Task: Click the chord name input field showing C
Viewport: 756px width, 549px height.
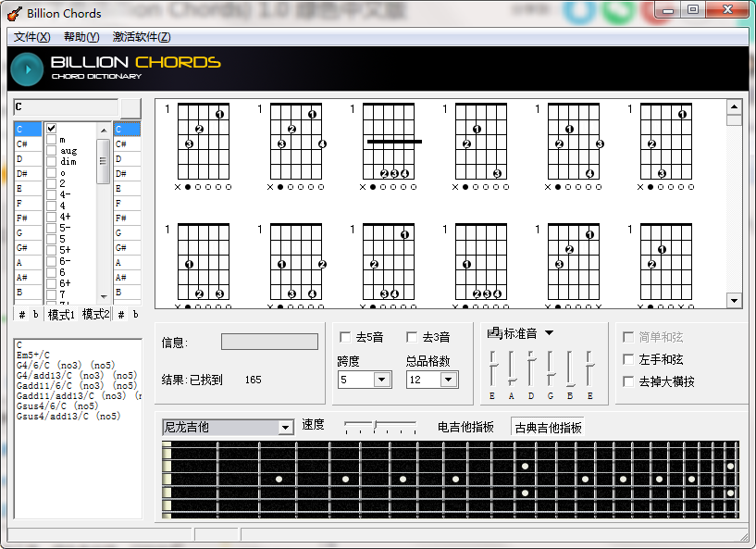Action: (x=66, y=107)
